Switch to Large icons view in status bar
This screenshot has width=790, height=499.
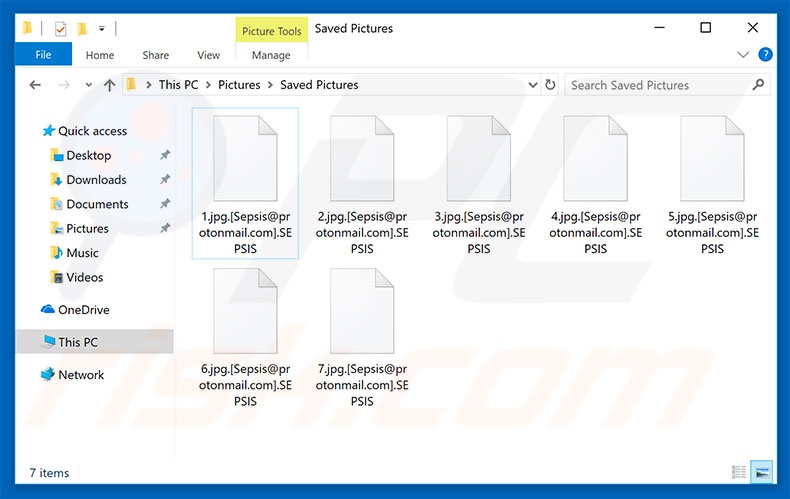pyautogui.click(x=761, y=472)
